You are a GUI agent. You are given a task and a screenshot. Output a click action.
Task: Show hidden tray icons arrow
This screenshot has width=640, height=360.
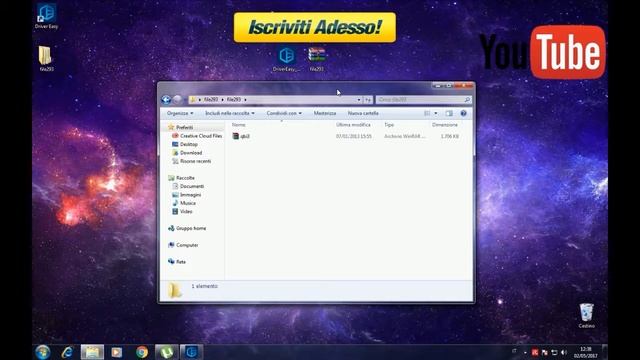click(x=525, y=352)
